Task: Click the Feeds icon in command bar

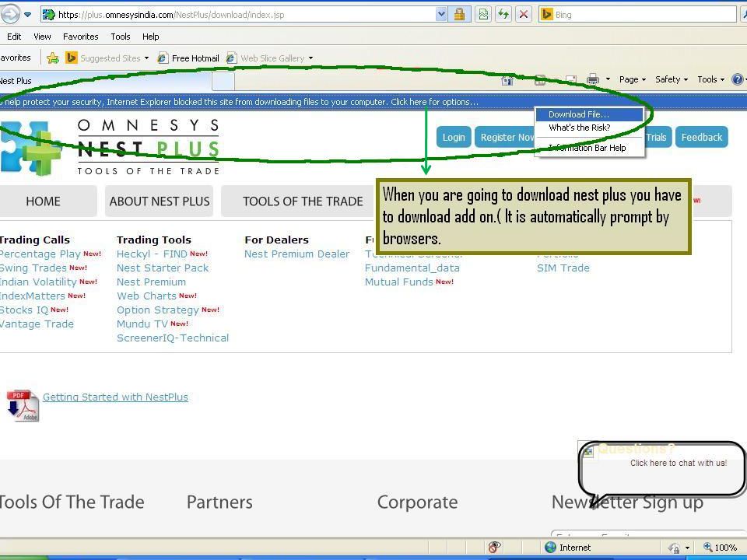Action: pos(540,80)
